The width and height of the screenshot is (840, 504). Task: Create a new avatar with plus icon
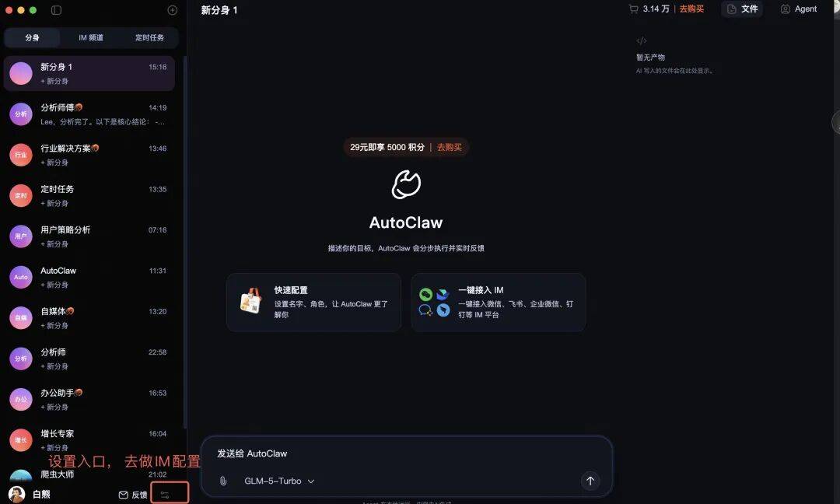[173, 10]
